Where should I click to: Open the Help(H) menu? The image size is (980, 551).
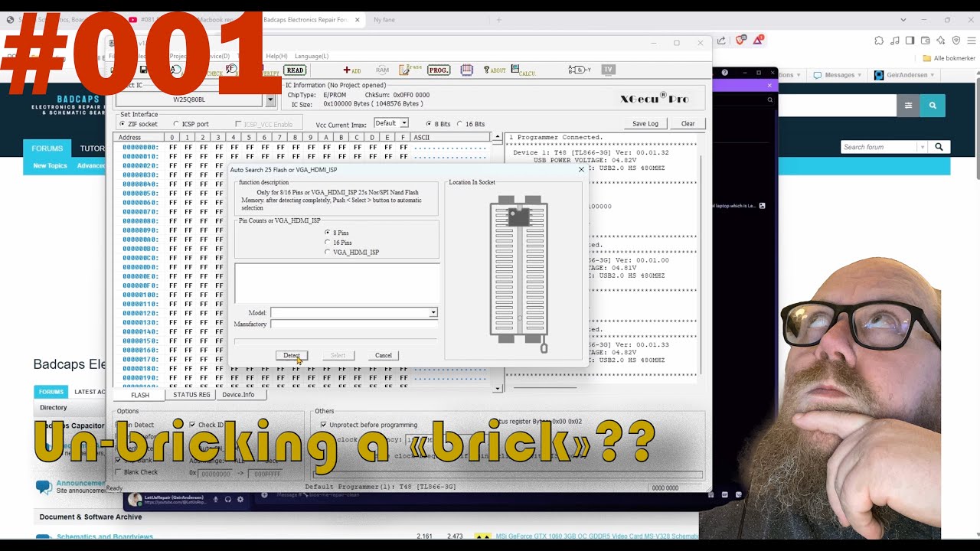tap(276, 56)
